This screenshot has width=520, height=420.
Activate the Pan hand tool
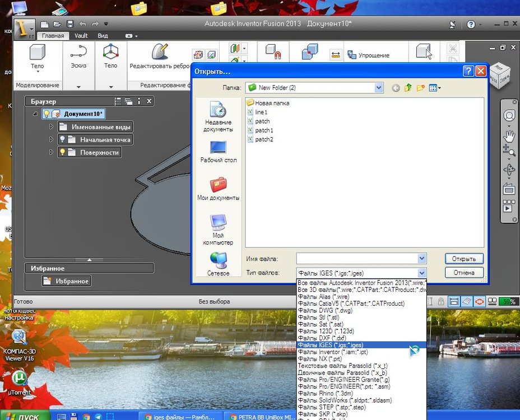(x=509, y=136)
